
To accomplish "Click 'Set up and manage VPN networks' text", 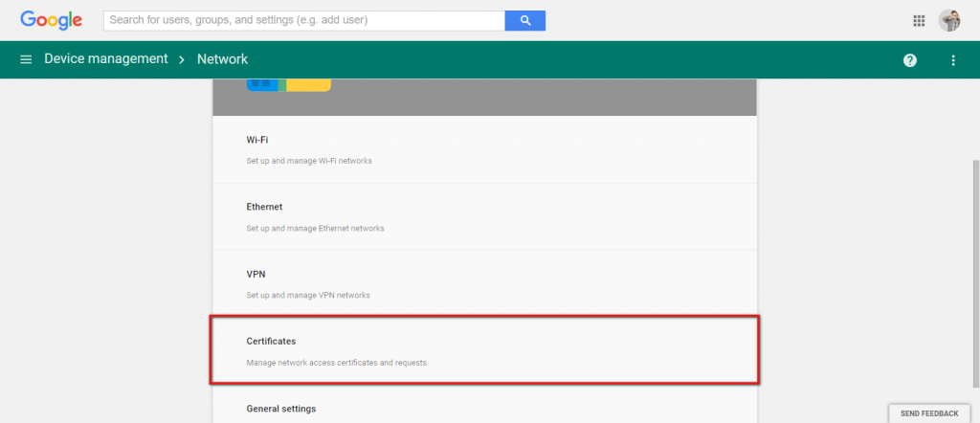I will pos(308,295).
